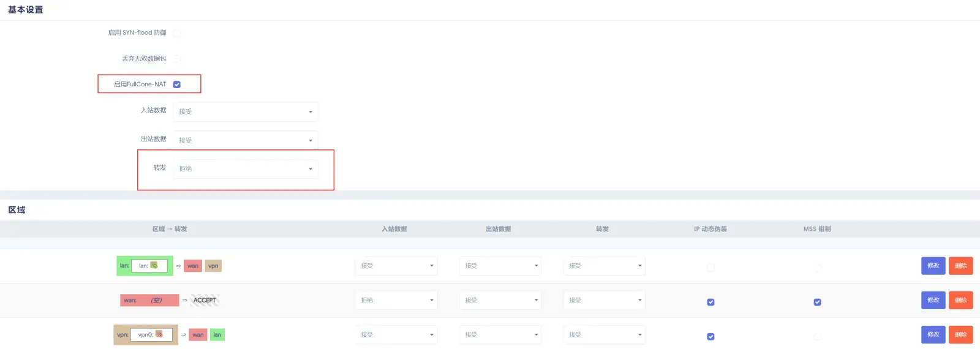Click the vpn0 interface status icon
980x349 pixels.
click(x=159, y=334)
